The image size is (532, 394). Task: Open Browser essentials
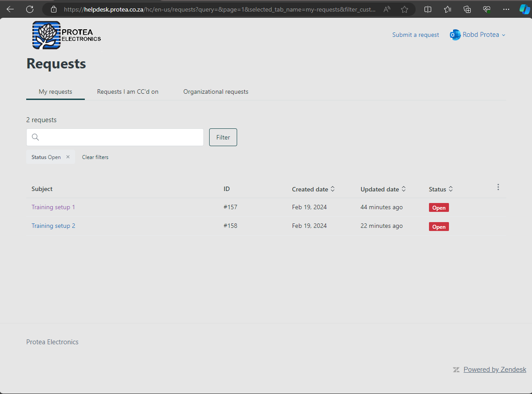[486, 9]
